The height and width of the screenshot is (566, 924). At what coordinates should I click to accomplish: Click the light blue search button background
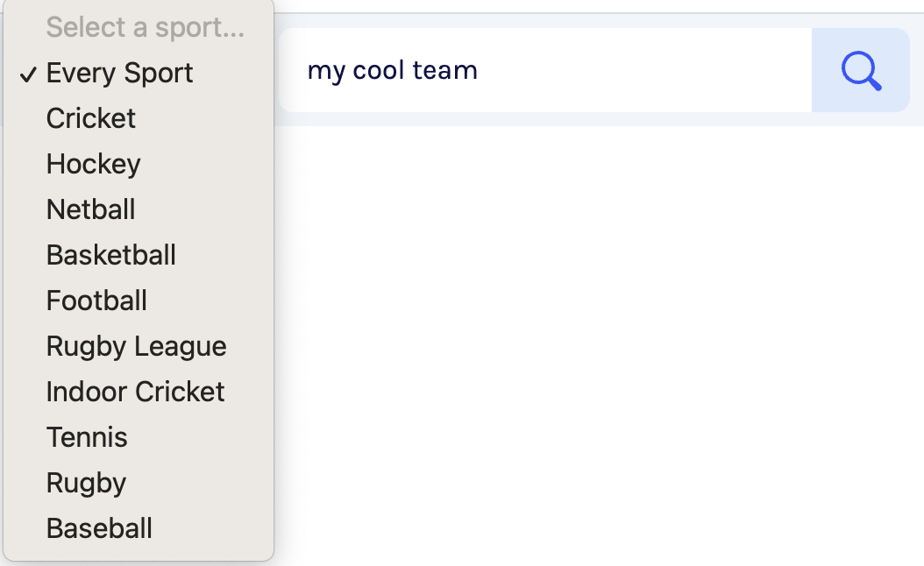pyautogui.click(x=861, y=70)
